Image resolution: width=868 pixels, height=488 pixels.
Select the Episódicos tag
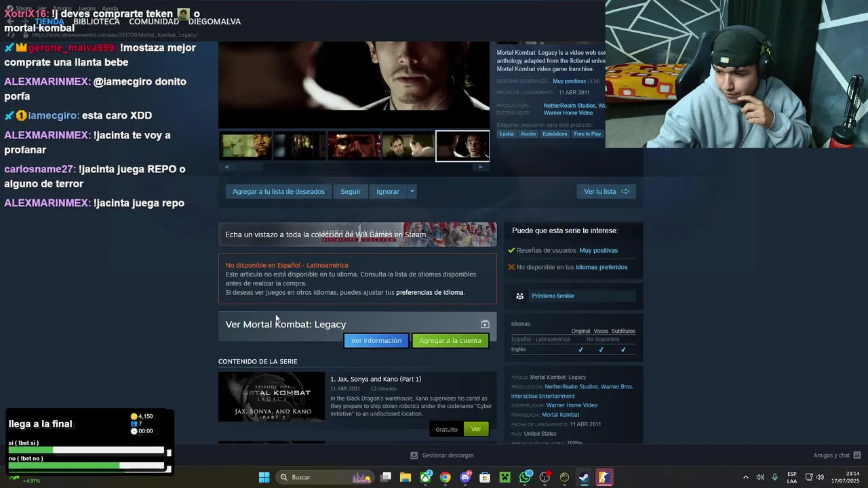tap(555, 134)
